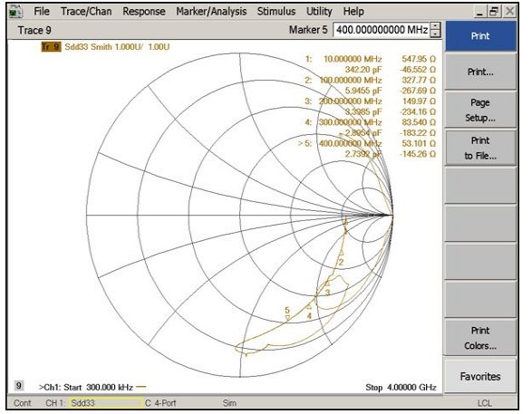Click marker 3 resistance readout 149.97 Ω
This screenshot has width=532, height=414.
click(x=419, y=101)
